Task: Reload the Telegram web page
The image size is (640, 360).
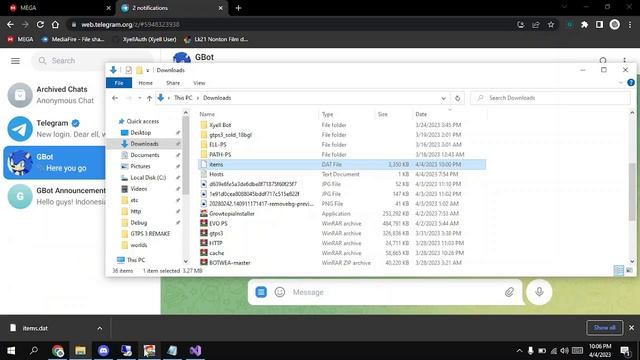Action: 40,24
